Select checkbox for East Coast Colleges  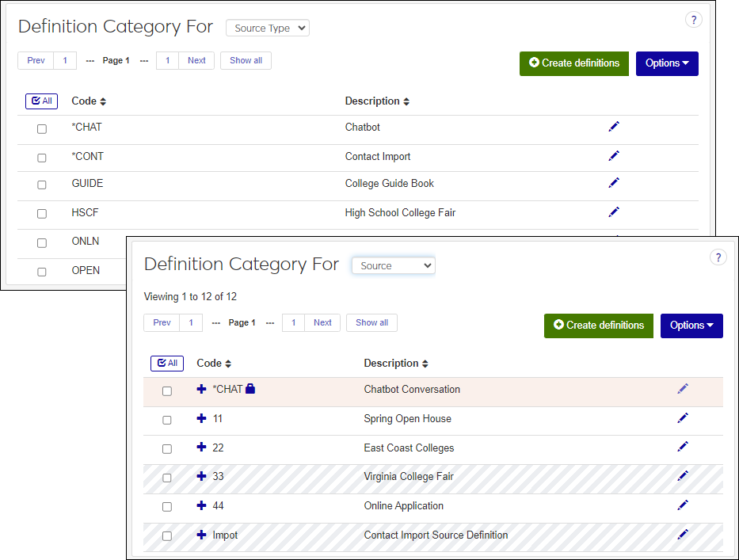(167, 449)
